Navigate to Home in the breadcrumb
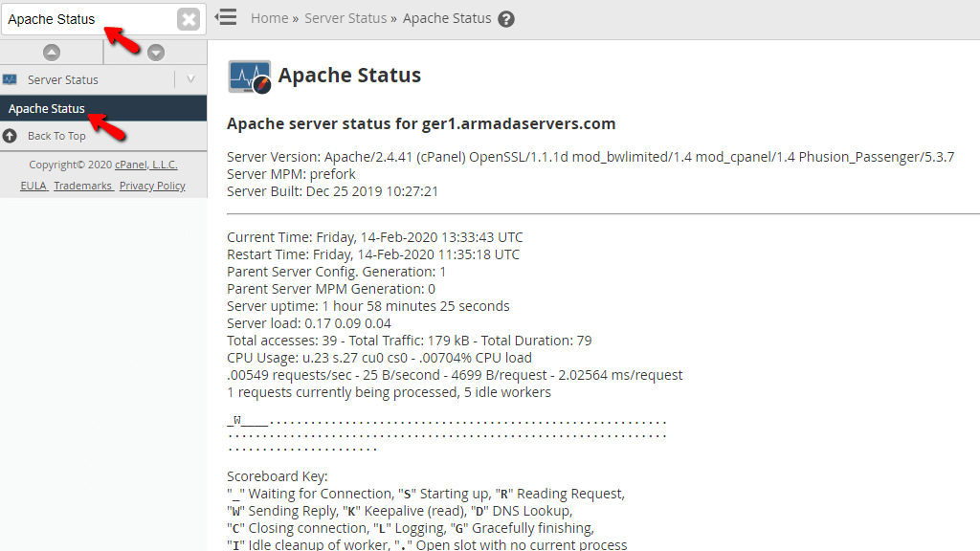 pyautogui.click(x=269, y=17)
